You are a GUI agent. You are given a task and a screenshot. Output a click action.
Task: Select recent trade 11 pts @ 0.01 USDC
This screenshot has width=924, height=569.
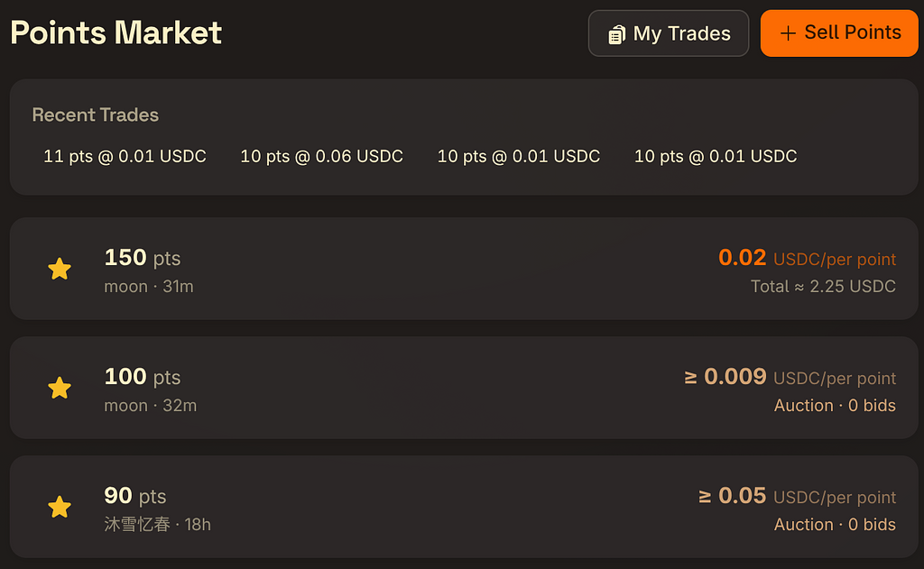click(x=125, y=156)
